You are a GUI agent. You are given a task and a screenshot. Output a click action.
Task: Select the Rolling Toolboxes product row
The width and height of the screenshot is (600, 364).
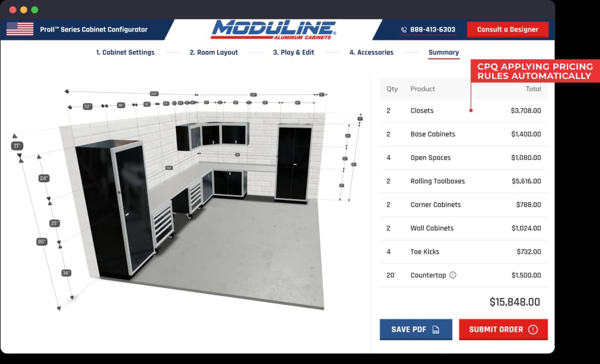coord(464,181)
